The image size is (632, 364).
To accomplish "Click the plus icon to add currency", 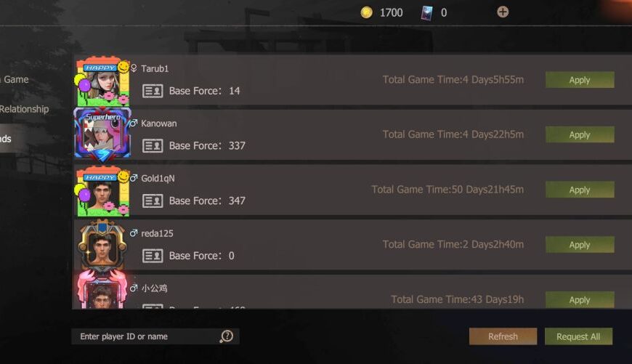I will 503,12.
